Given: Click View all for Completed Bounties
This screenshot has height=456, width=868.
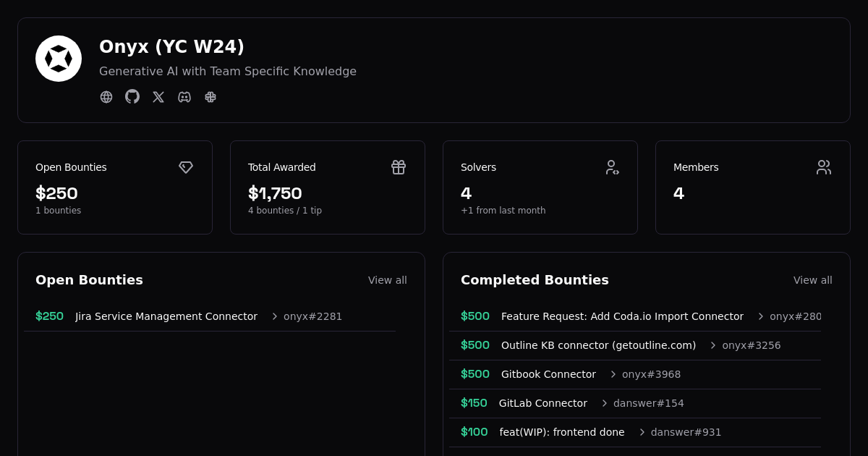Looking at the screenshot, I should coord(812,280).
